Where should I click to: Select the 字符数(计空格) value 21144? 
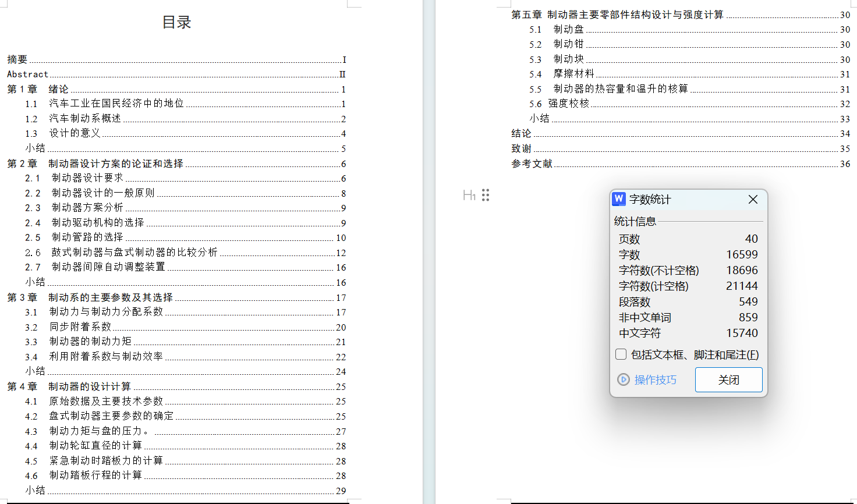[x=742, y=286]
